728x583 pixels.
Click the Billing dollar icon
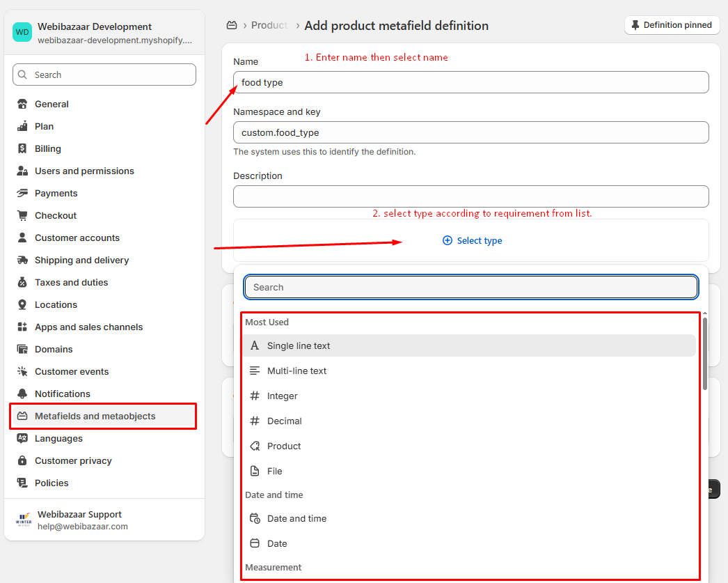[22, 149]
